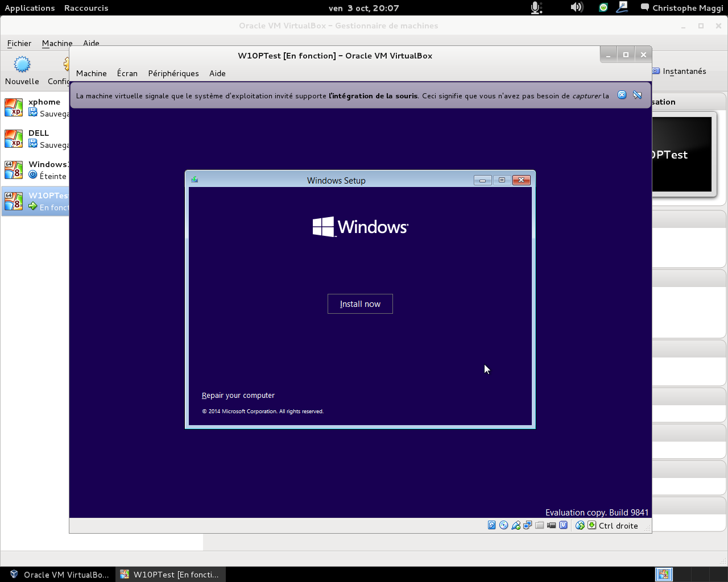Minimize the W10PTest VirtualBox window
The image size is (728, 582).
coord(608,55)
